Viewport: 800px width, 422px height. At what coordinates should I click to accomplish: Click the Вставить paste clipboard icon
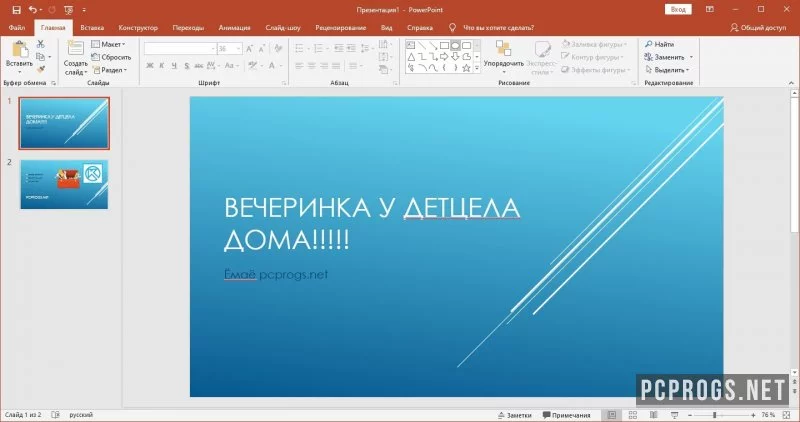click(19, 49)
